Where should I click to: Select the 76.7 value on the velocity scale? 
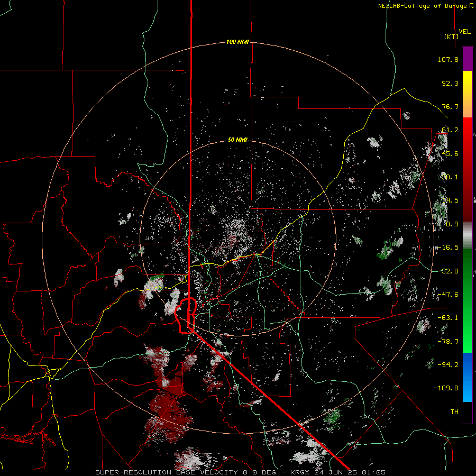pos(450,106)
